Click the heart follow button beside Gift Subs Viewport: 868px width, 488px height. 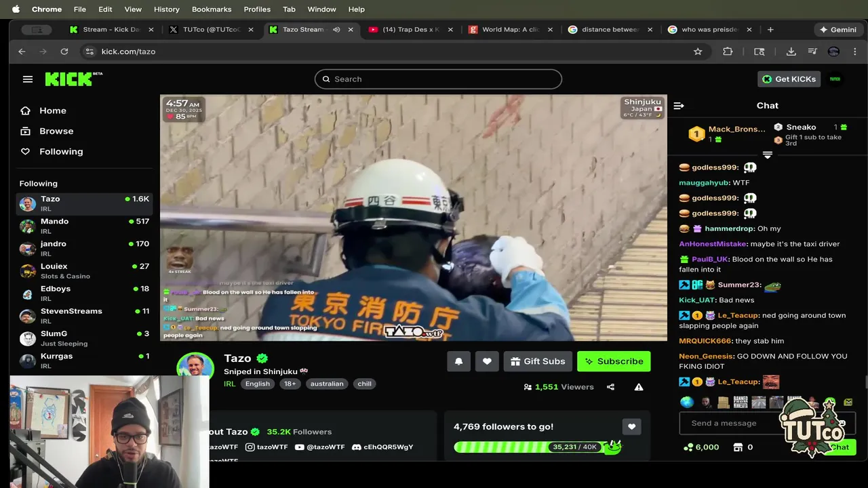487,361
